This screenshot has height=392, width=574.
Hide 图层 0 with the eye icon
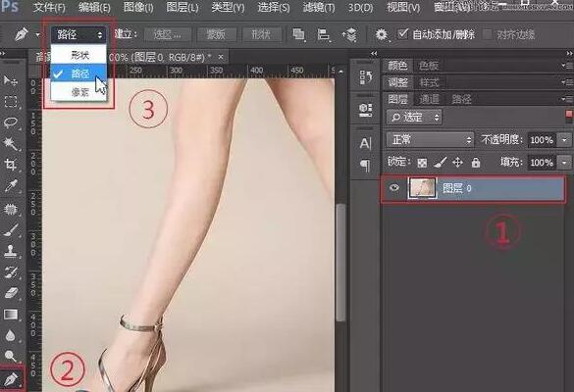tap(393, 188)
